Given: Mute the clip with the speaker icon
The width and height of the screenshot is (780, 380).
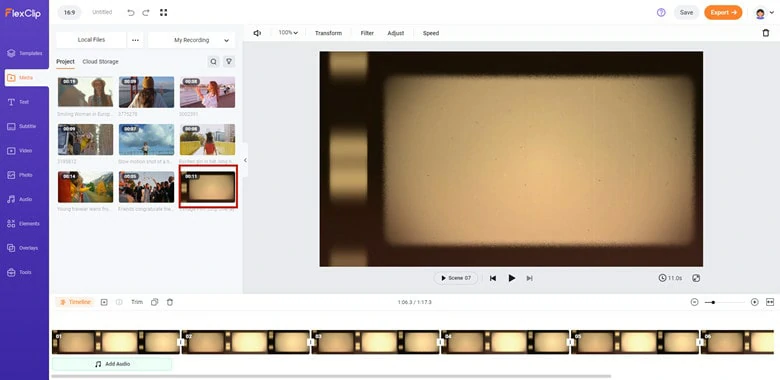Looking at the screenshot, I should coord(257,33).
